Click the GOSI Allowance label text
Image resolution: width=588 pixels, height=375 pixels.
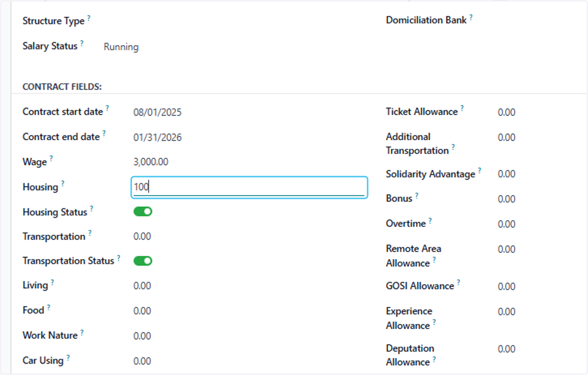420,286
